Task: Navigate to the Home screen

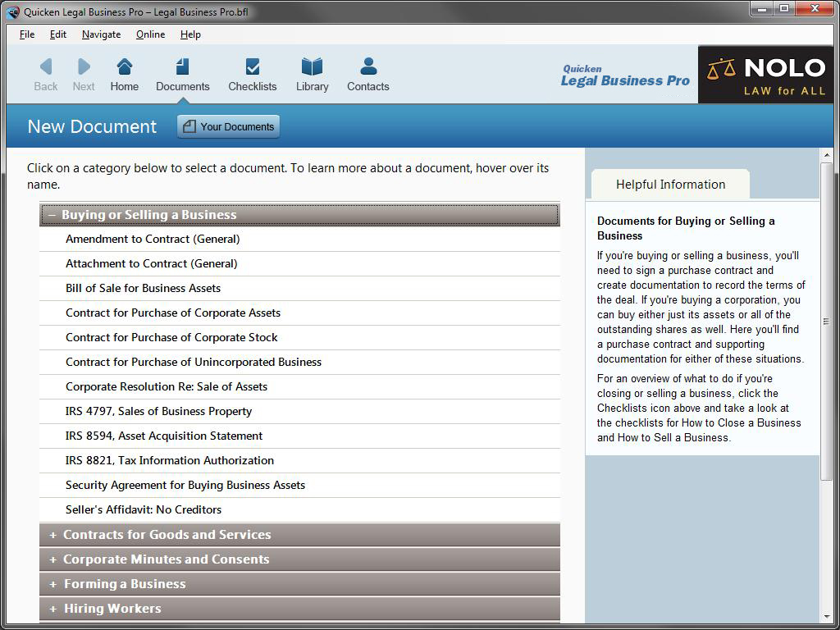Action: click(x=124, y=74)
